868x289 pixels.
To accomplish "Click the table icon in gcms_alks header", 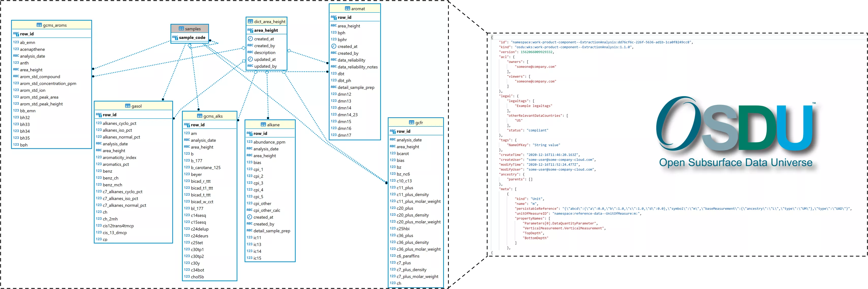I will 199,116.
